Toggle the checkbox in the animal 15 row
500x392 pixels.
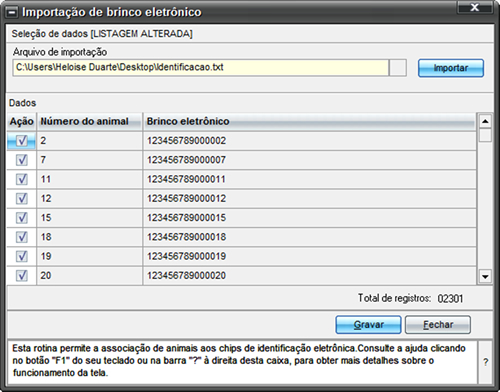[22, 218]
